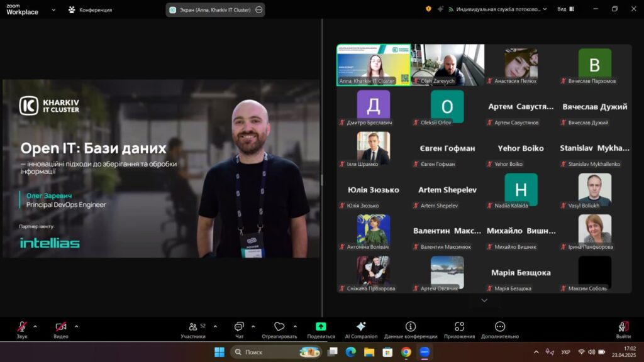Open the Участники participants panel
The width and height of the screenshot is (644, 362).
193,329
